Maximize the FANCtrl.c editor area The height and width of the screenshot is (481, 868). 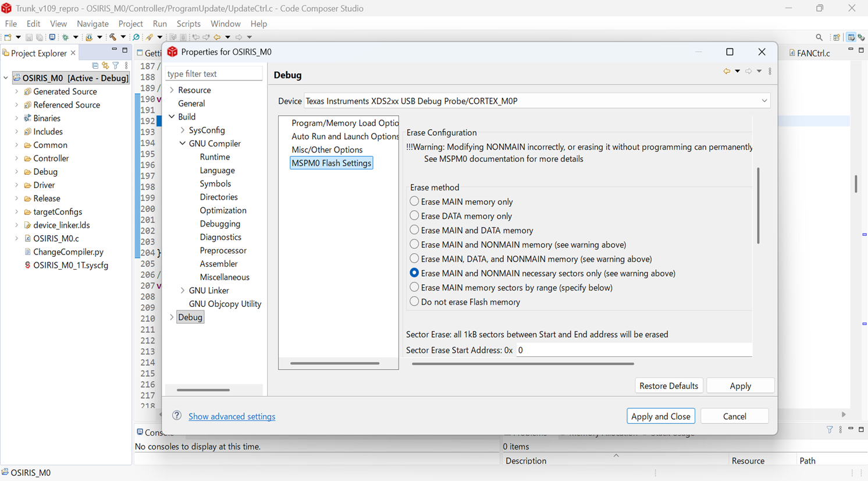[x=862, y=51]
